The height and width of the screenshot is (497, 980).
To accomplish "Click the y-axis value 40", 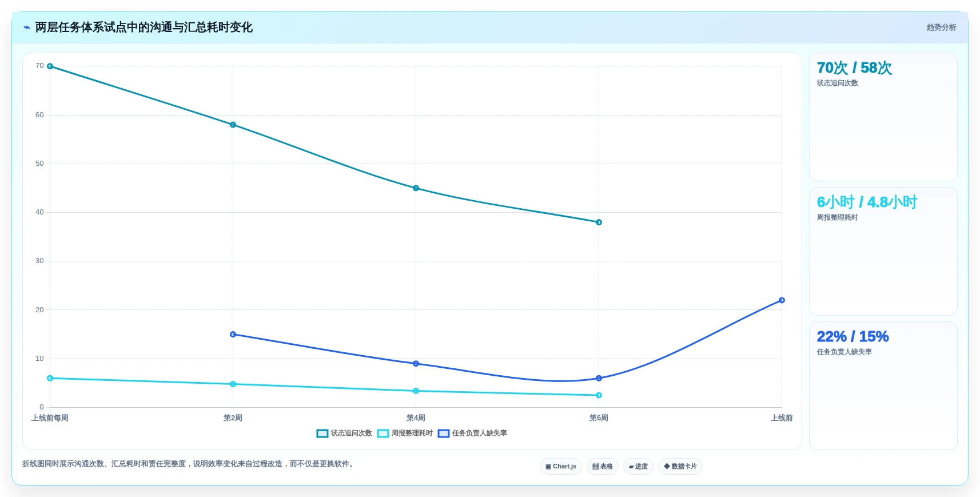I will [x=39, y=212].
